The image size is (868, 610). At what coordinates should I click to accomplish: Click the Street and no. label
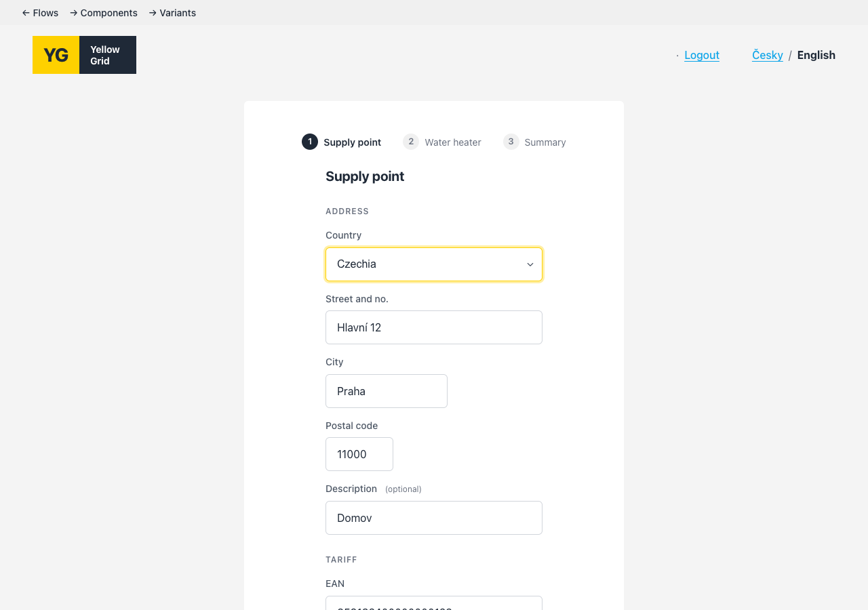point(357,299)
